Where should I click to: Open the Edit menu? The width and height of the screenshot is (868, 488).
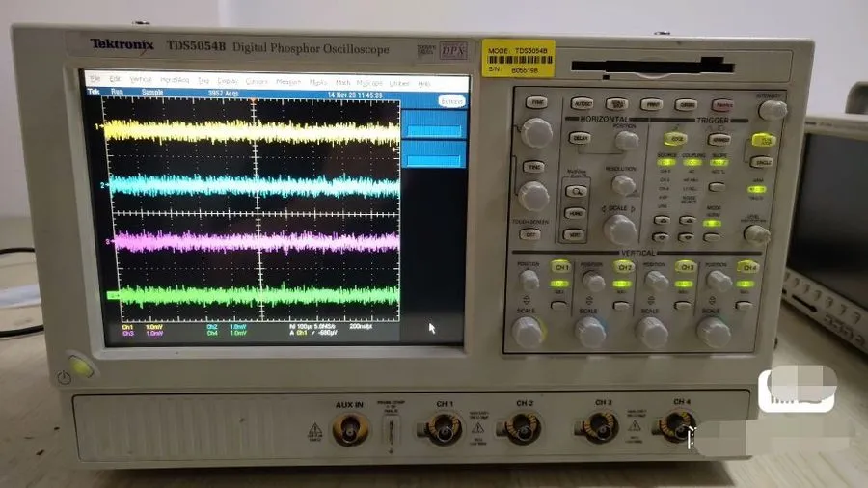tap(115, 79)
